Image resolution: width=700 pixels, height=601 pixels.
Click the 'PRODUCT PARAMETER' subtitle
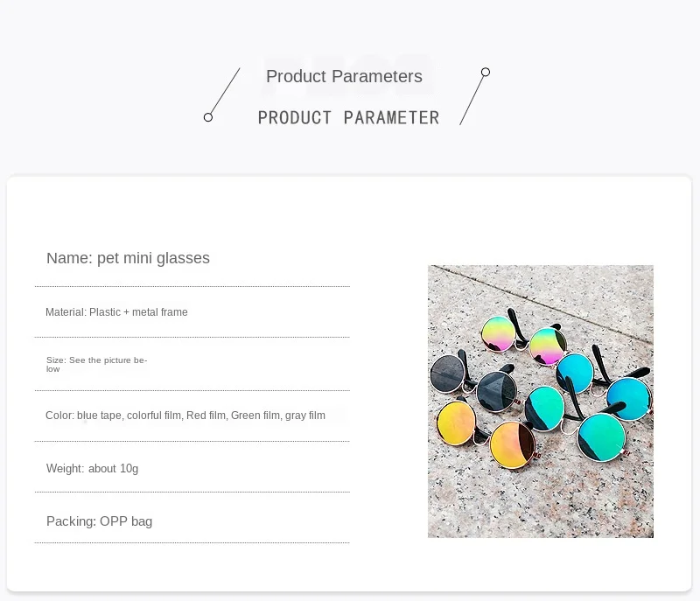point(348,118)
